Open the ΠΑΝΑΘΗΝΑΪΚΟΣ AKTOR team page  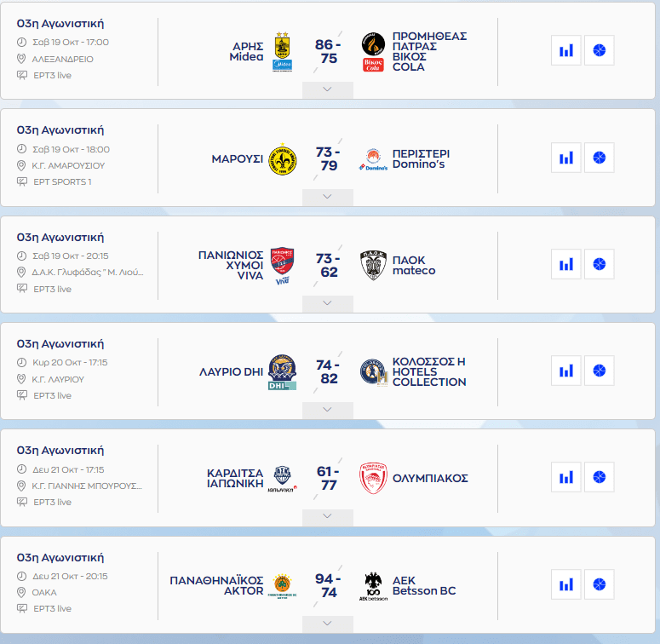point(216,585)
